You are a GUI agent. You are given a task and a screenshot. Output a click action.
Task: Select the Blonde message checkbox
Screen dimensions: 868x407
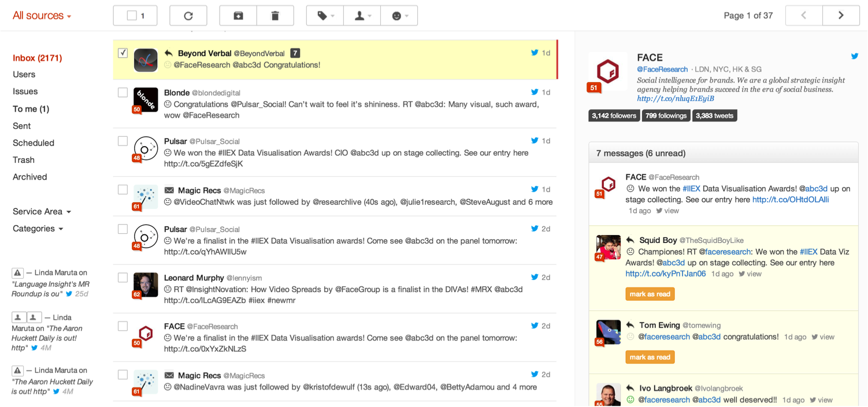[123, 92]
